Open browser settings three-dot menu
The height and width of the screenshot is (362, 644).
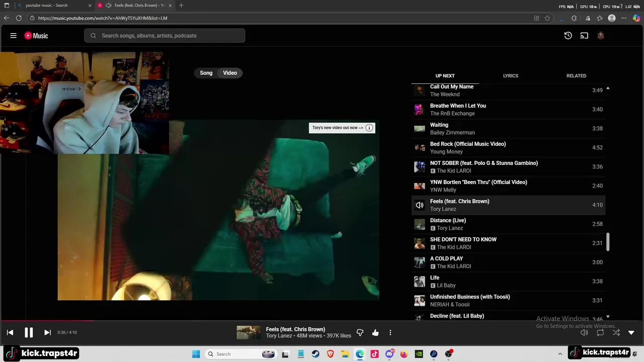click(624, 18)
